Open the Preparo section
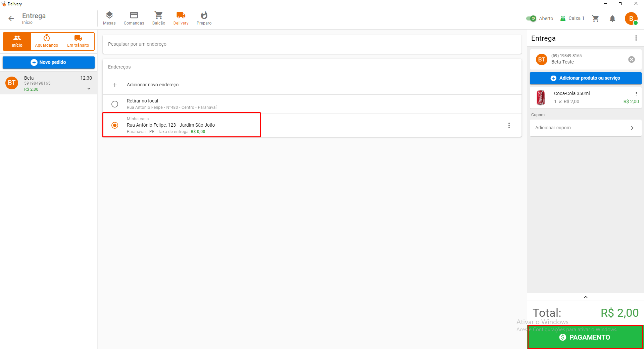 [x=204, y=18]
